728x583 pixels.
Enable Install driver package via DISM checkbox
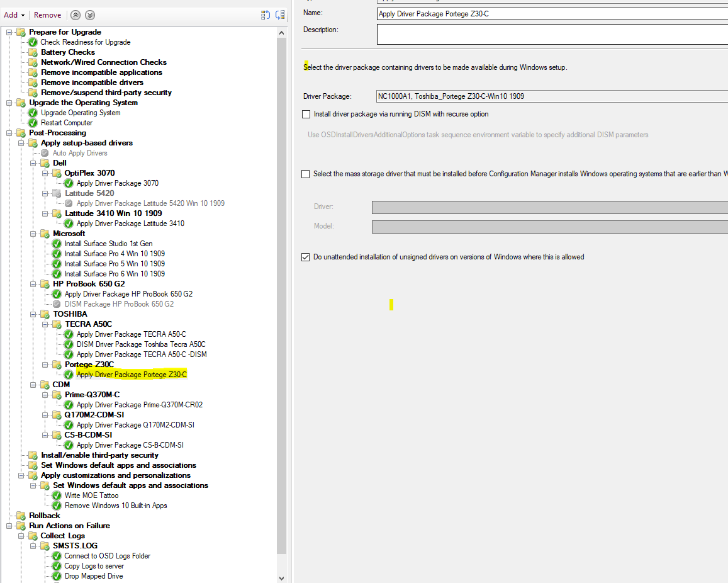[x=306, y=115]
